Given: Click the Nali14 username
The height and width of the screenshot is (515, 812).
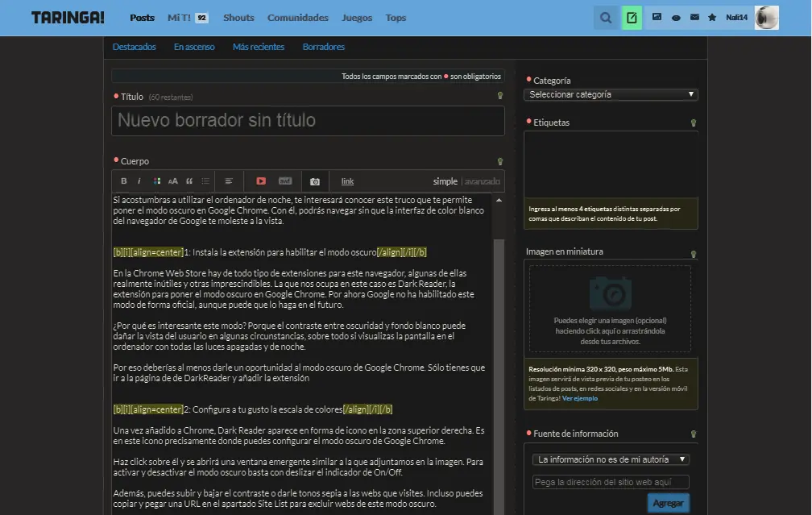Looking at the screenshot, I should pos(736,18).
